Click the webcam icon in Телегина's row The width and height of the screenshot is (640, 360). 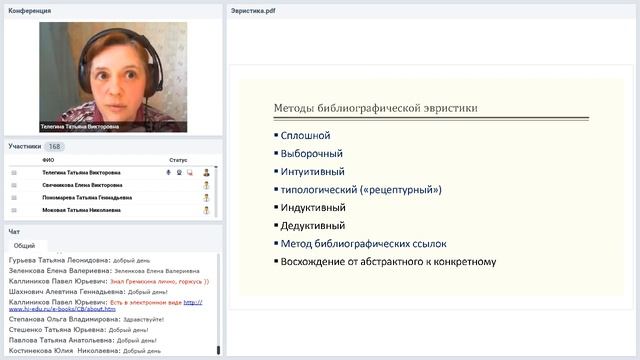179,173
